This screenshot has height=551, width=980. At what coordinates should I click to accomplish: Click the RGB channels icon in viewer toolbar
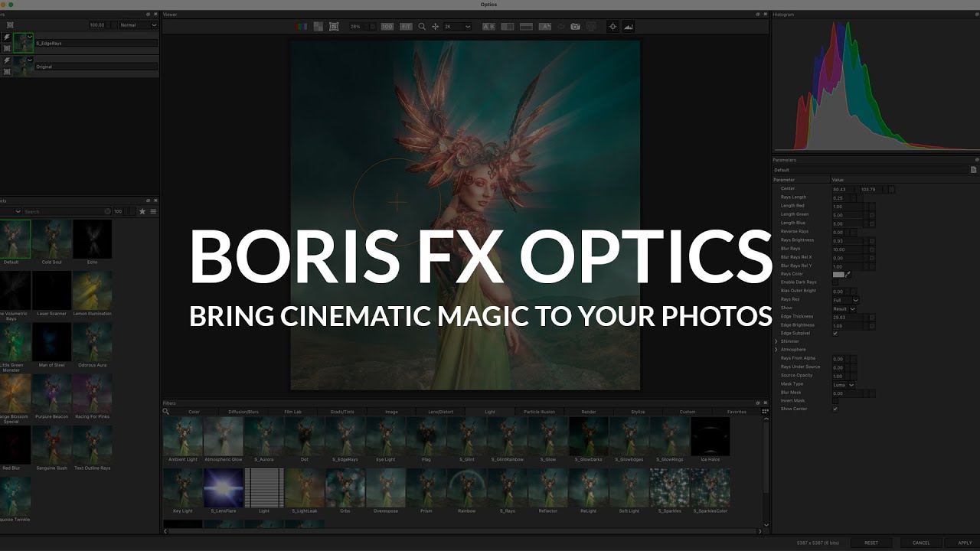(x=301, y=27)
